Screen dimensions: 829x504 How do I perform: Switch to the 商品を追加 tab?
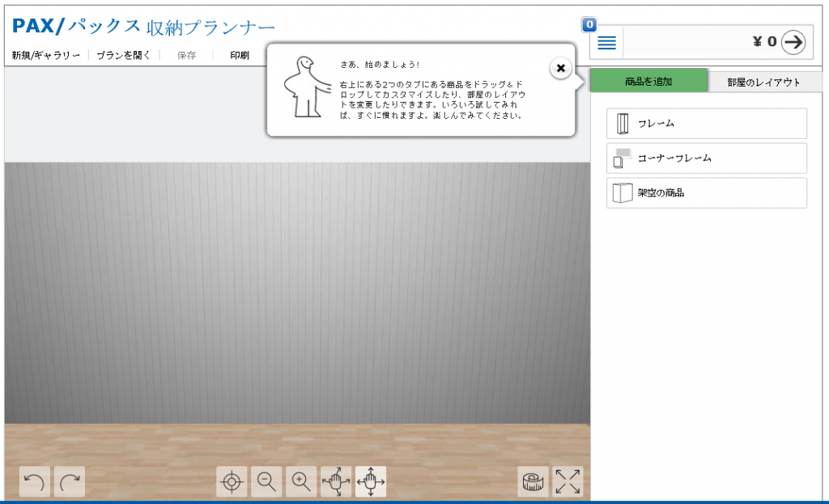[x=648, y=81]
